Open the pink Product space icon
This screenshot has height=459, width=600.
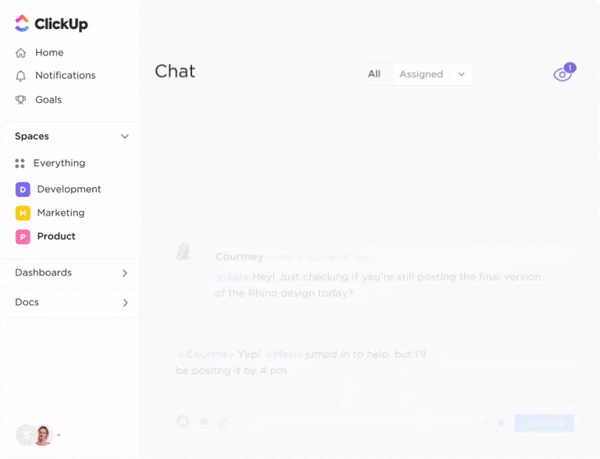pos(23,237)
